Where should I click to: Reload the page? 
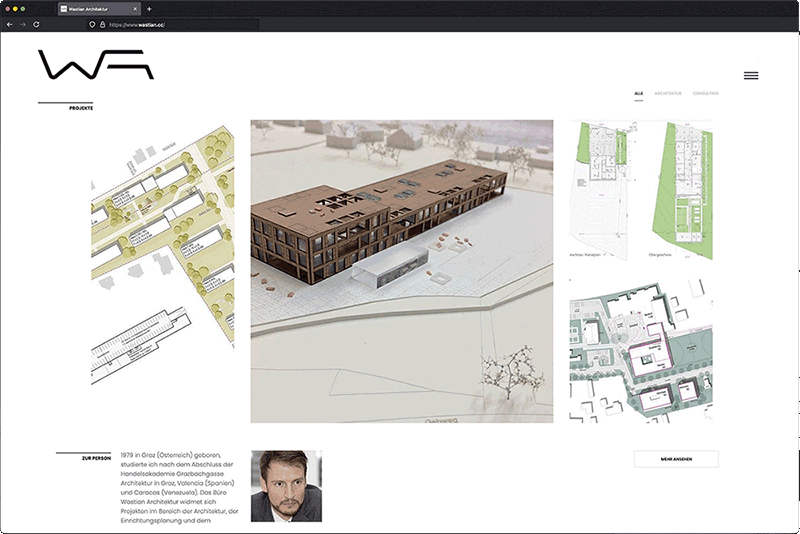click(36, 24)
